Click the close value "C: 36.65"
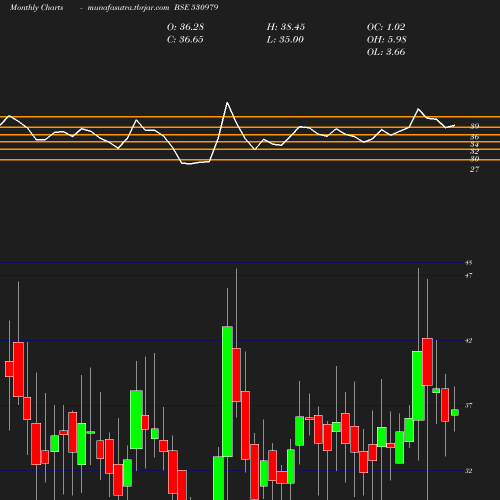The width and height of the screenshot is (500, 500). pyautogui.click(x=185, y=40)
